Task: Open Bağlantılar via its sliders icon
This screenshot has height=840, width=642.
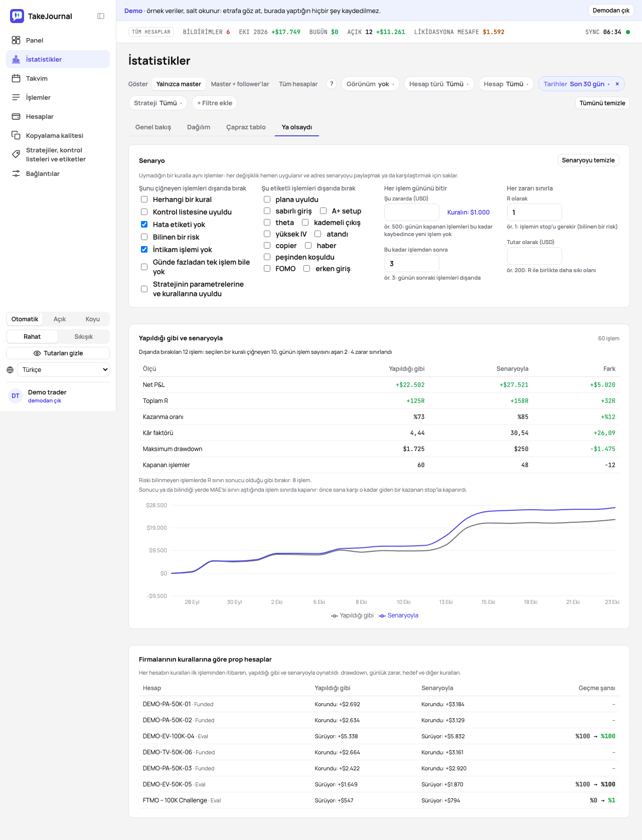Action: coord(16,173)
